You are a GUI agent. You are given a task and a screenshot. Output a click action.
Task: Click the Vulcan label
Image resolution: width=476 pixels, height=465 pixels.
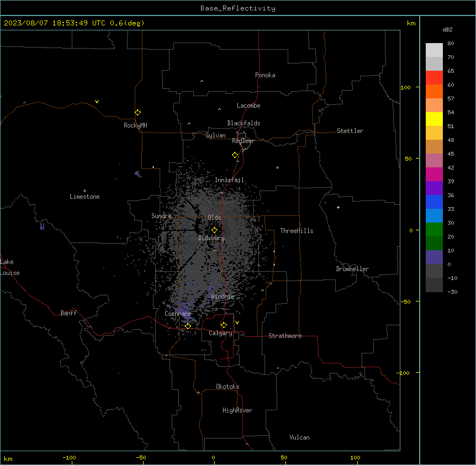click(300, 437)
